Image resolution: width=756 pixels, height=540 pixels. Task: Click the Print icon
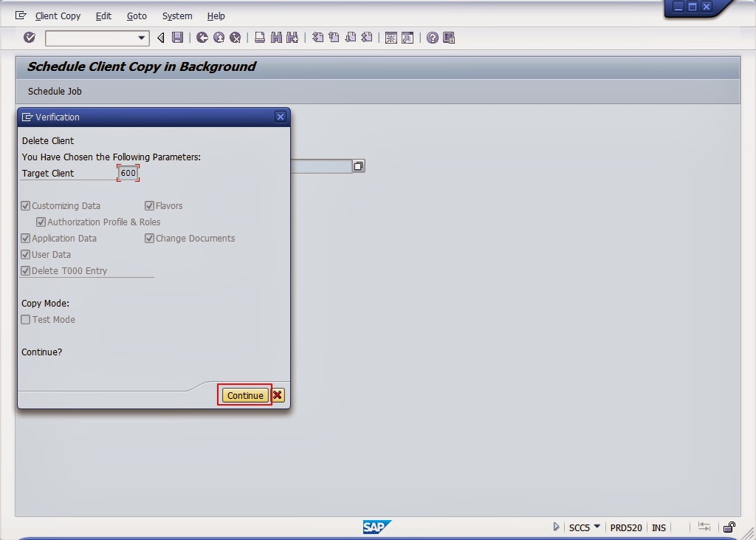click(x=260, y=38)
